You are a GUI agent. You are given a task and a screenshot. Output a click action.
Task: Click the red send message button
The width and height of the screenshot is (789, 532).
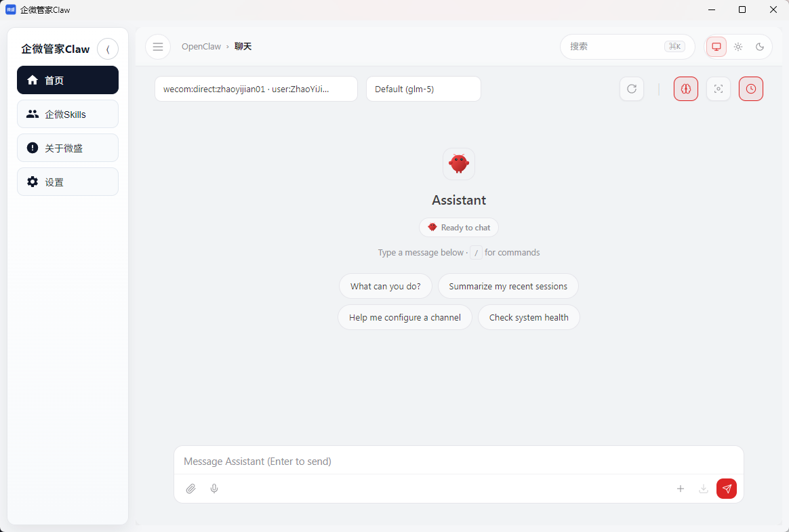coord(727,489)
